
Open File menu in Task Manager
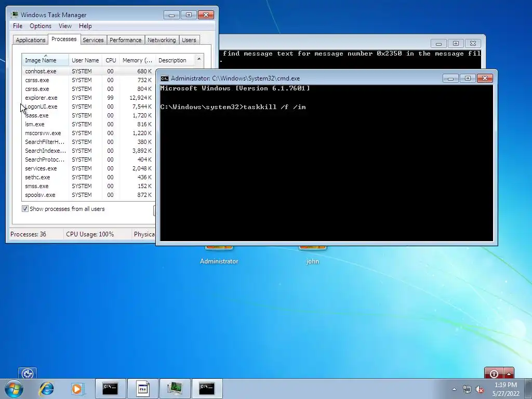tap(18, 26)
